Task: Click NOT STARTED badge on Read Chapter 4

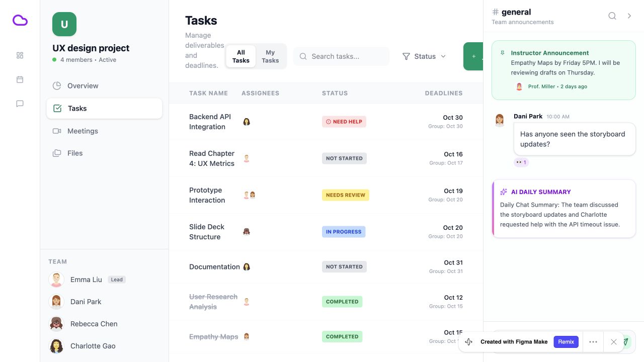Action: pyautogui.click(x=344, y=158)
